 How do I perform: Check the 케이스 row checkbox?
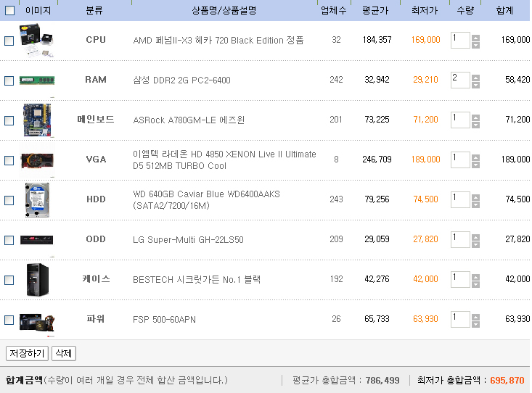(9, 280)
